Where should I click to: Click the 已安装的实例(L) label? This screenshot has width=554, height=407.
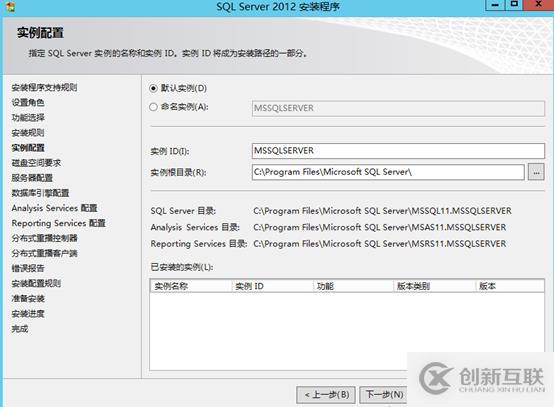pyautogui.click(x=182, y=267)
